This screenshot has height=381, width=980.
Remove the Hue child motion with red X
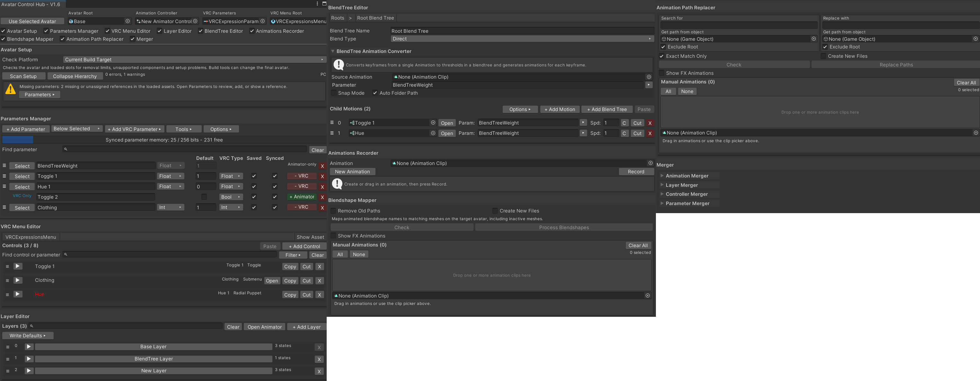click(650, 134)
